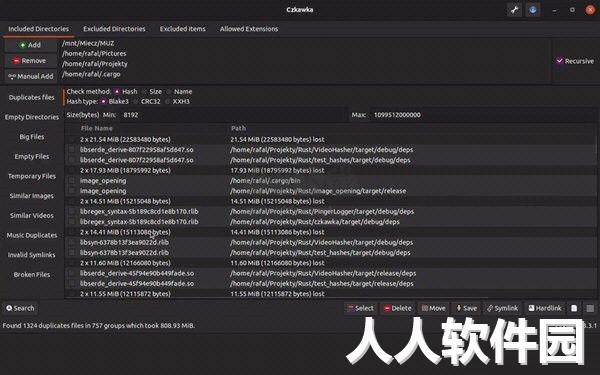Viewport: 600px width, 375px height.
Task: Check libsyn-6378b13f3ea9022d.rlib in VideoHasher path
Action: point(72,242)
